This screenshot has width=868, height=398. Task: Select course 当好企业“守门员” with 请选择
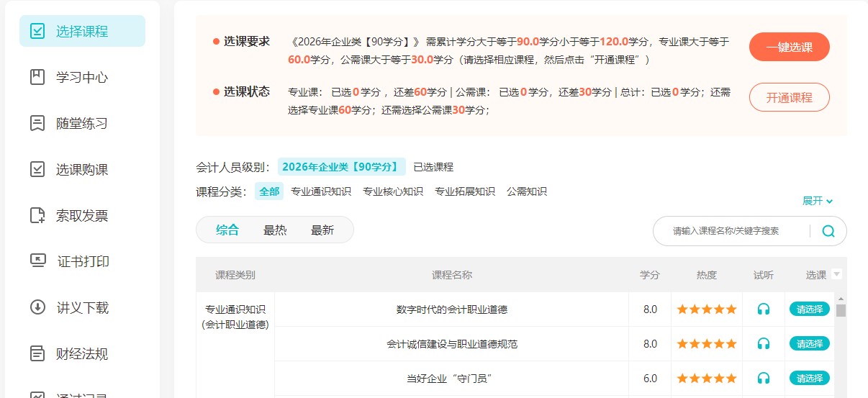(x=810, y=379)
